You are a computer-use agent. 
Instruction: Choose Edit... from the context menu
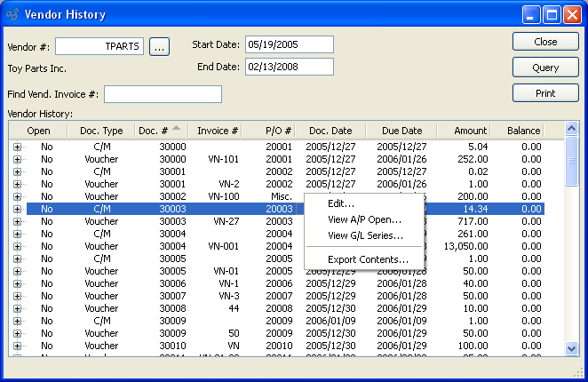[x=341, y=204]
